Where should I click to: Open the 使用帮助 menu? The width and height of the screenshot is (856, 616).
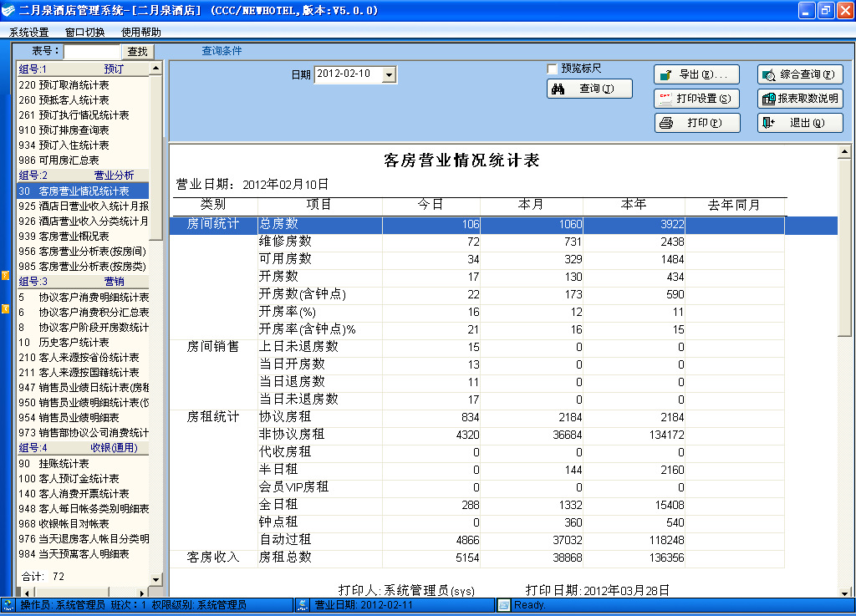click(x=140, y=33)
